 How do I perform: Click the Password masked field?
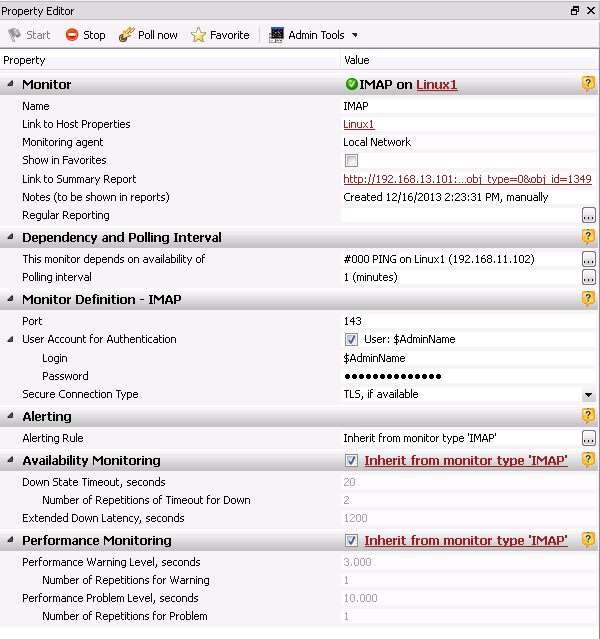(469, 376)
